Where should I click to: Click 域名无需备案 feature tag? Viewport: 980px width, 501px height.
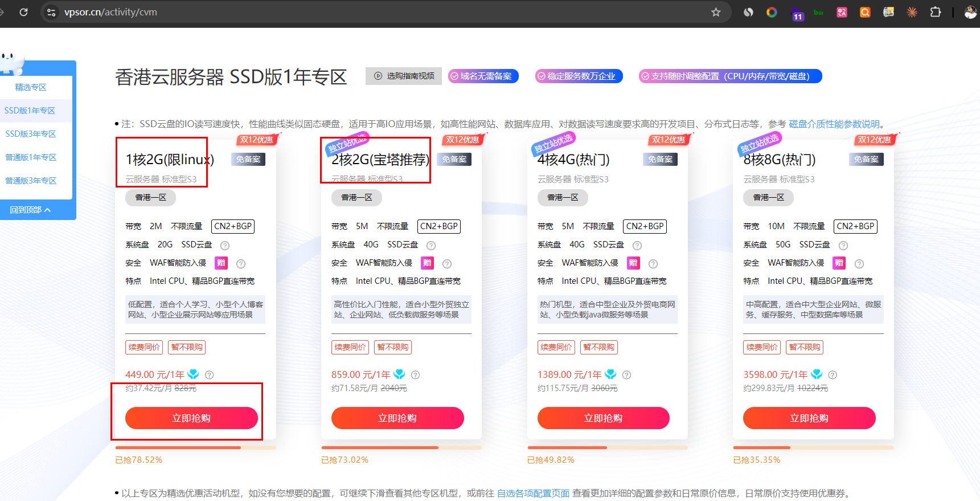[x=483, y=76]
